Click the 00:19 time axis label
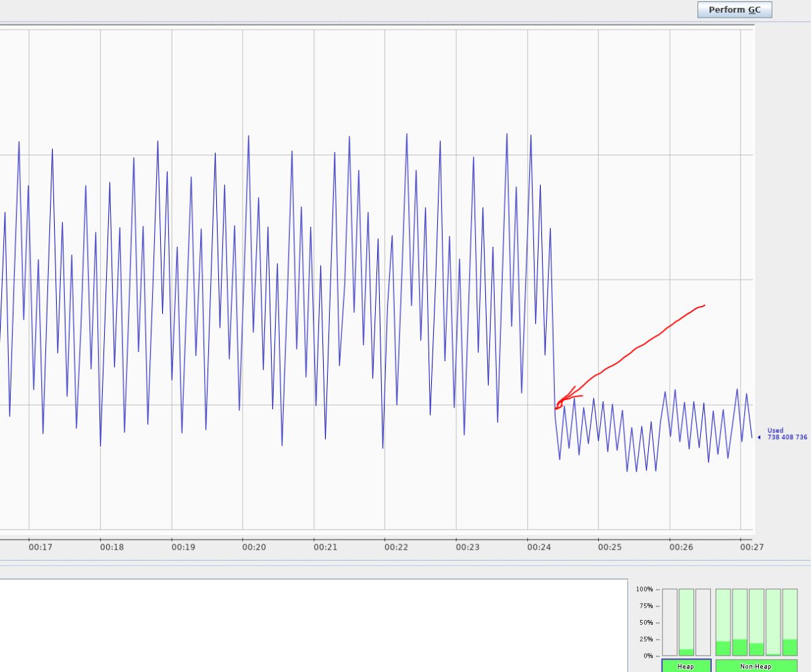Viewport: 811px width, 672px height. pyautogui.click(x=183, y=547)
